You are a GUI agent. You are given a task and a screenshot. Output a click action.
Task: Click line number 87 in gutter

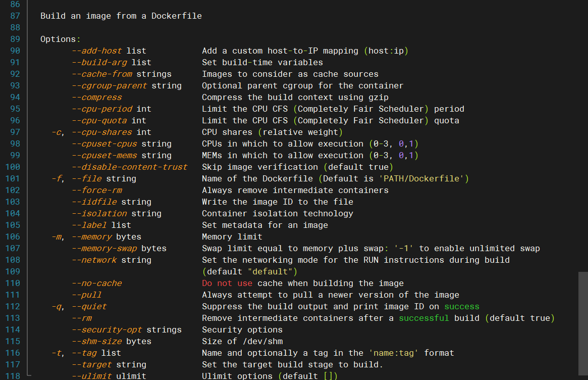tap(15, 16)
